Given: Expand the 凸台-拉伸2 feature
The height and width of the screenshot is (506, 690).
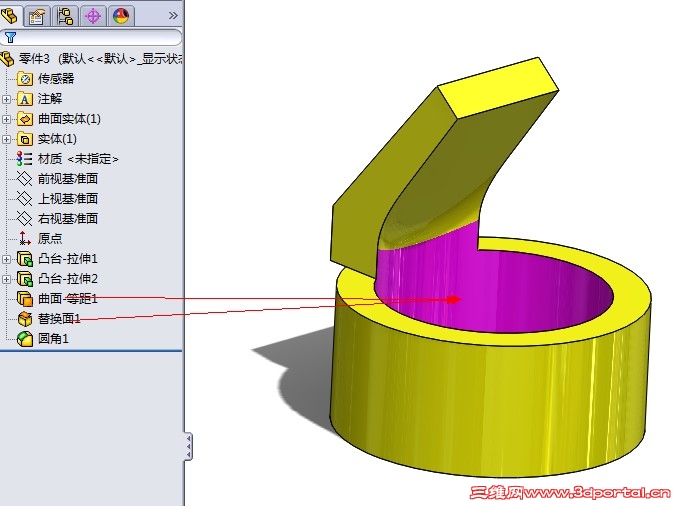Looking at the screenshot, I should [6, 279].
